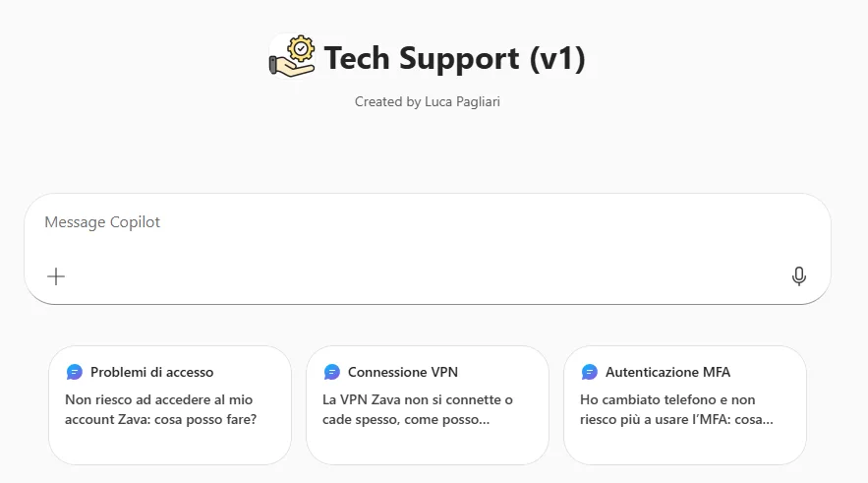This screenshot has width=868, height=483.
Task: Click the chat icon beside Connessione VPN
Action: [x=332, y=372]
